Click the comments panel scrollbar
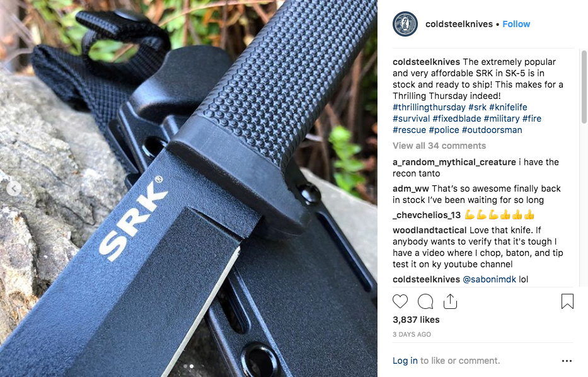This screenshot has width=588, height=377. [x=584, y=86]
